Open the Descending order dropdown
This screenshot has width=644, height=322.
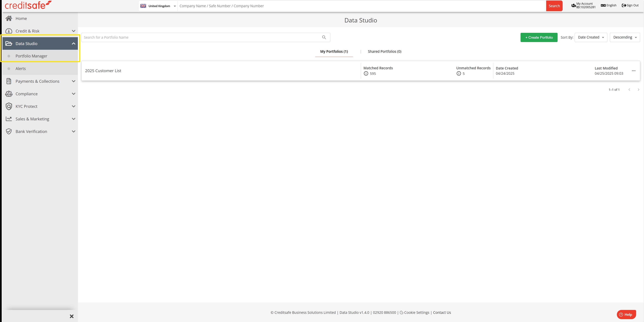tap(625, 37)
